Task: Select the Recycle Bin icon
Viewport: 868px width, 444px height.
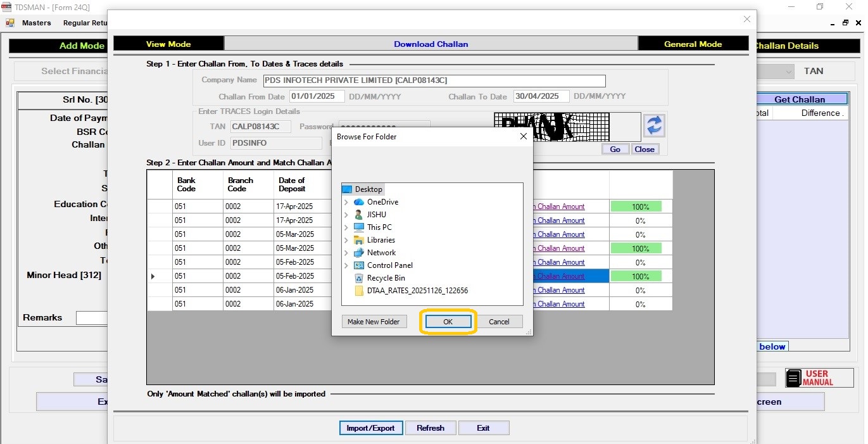Action: tap(359, 278)
